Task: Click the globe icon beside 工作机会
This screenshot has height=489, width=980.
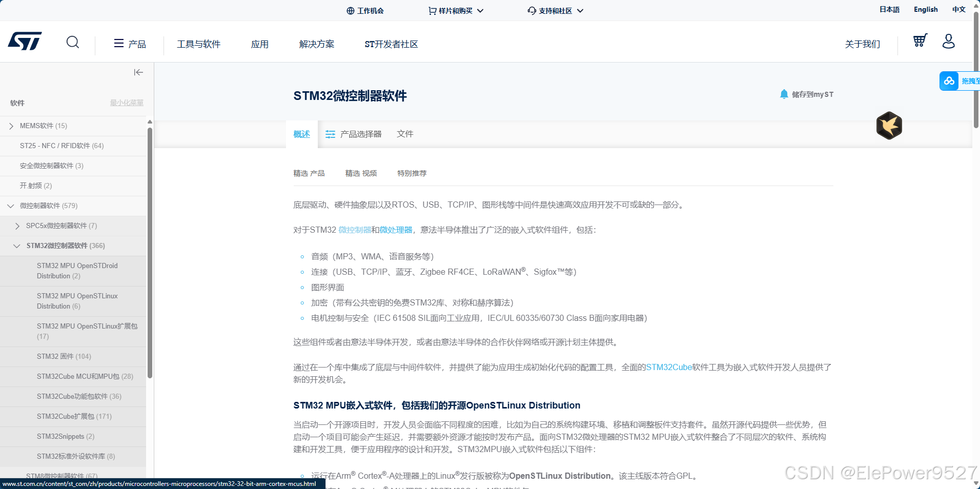Action: tap(351, 11)
